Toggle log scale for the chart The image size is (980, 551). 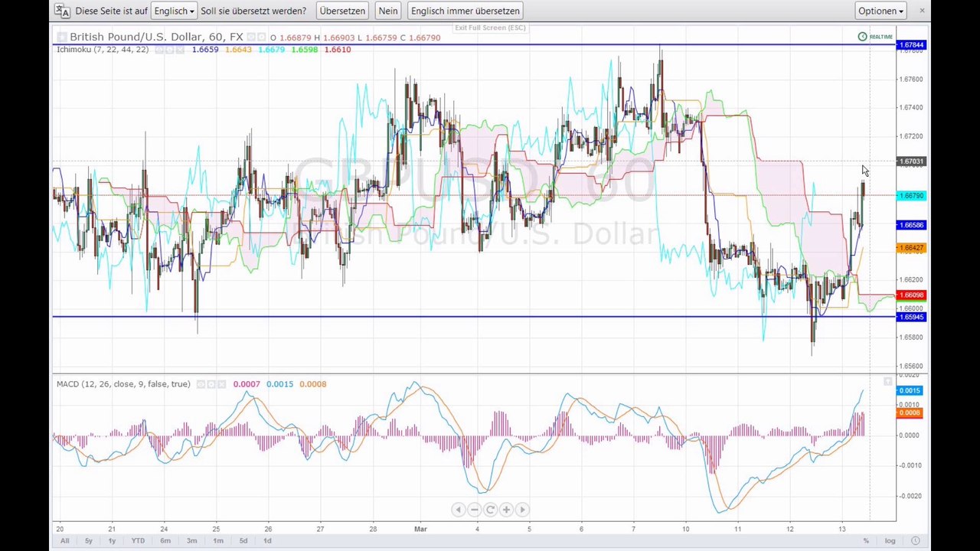pyautogui.click(x=890, y=541)
